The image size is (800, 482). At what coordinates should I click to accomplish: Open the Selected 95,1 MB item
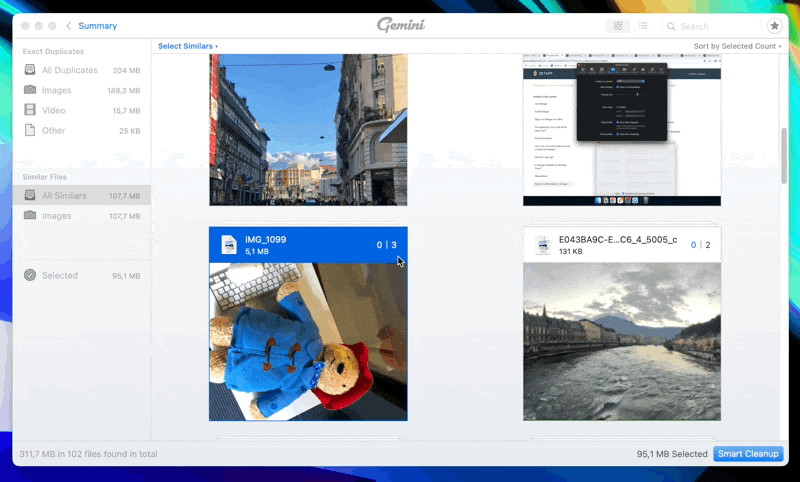[82, 275]
